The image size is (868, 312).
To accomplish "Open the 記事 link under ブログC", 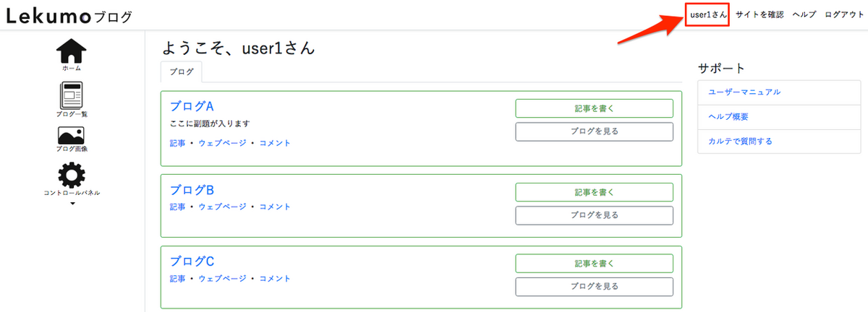I will [x=178, y=278].
